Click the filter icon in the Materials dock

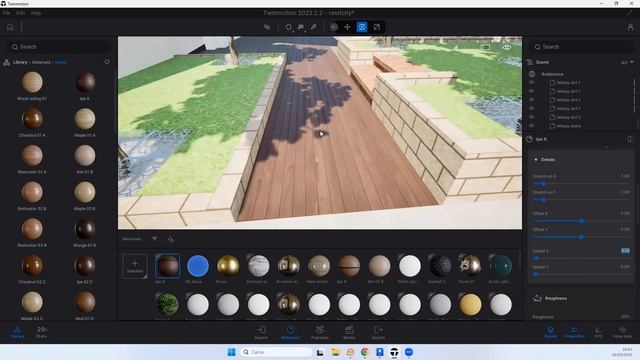point(154,239)
